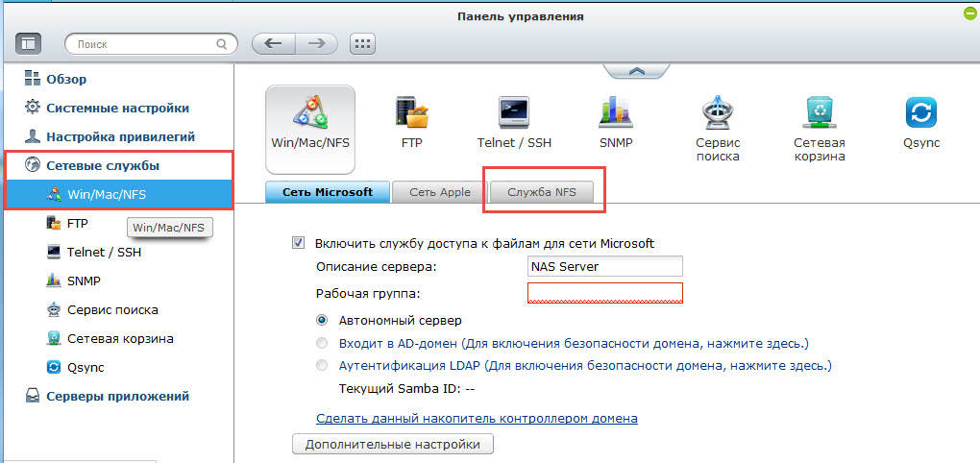Collapse the top icon panel chevron
This screenshot has height=463, width=980.
tap(636, 71)
